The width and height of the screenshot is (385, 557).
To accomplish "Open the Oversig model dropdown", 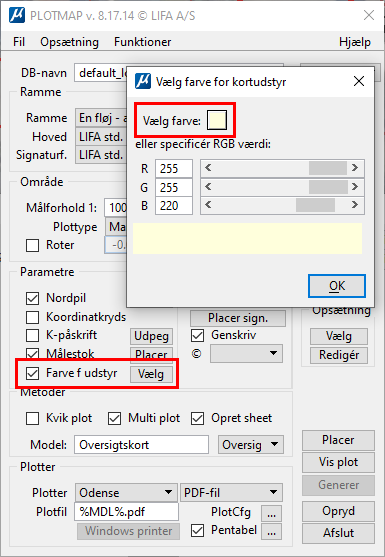I will click(251, 445).
